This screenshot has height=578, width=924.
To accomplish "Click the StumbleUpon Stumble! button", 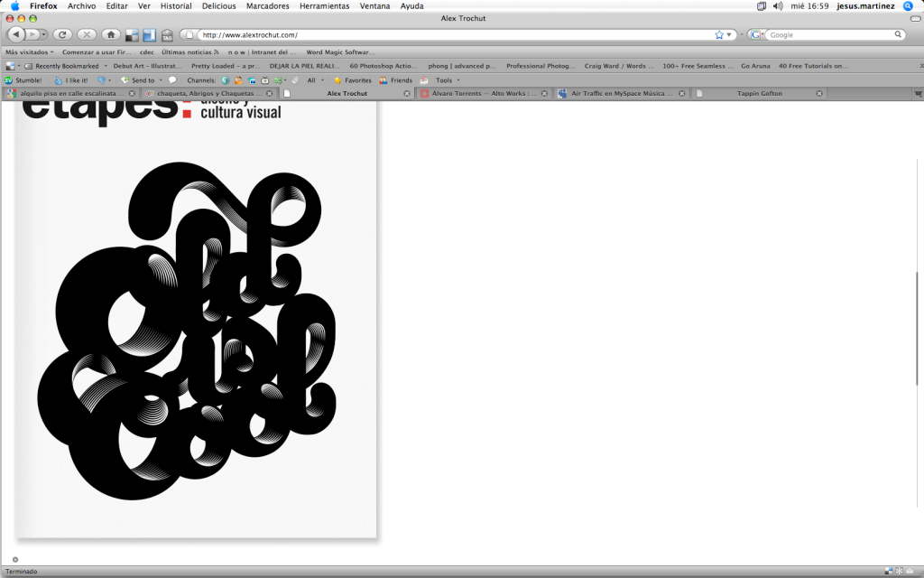I will coord(23,79).
